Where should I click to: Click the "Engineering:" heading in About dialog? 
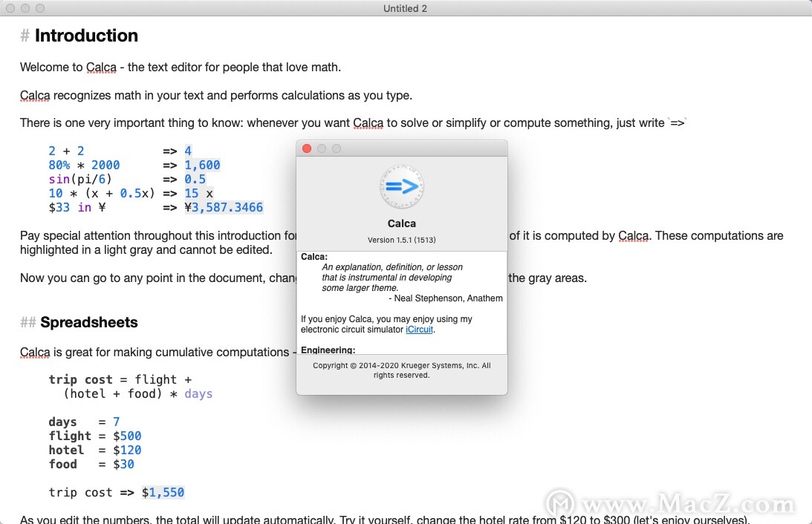[x=328, y=350]
